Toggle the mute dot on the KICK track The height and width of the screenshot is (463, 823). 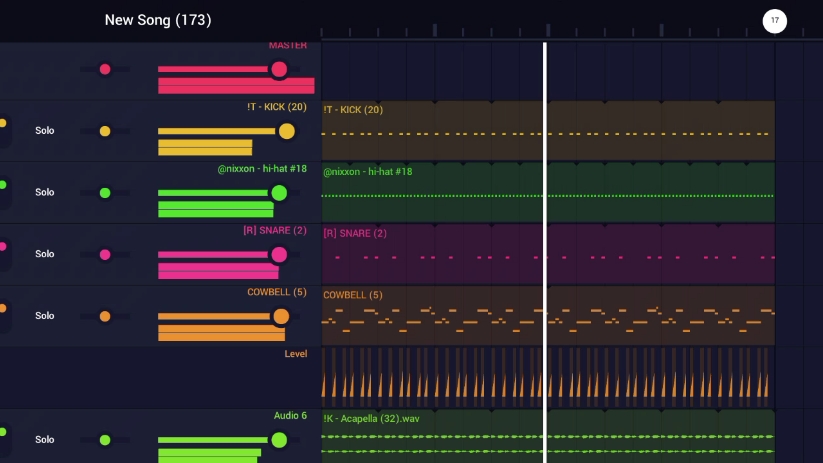(3, 123)
